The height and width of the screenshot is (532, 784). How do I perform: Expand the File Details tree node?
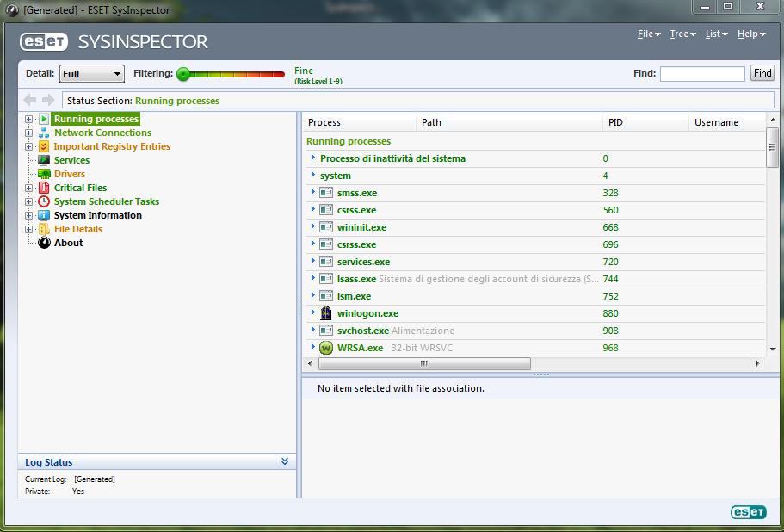28,229
